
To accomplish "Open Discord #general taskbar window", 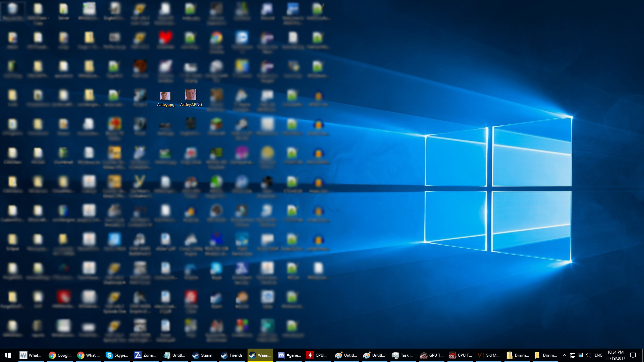I will point(289,355).
